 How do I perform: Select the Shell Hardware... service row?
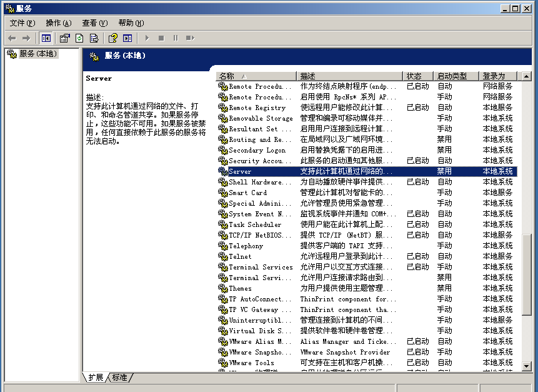tap(367, 182)
